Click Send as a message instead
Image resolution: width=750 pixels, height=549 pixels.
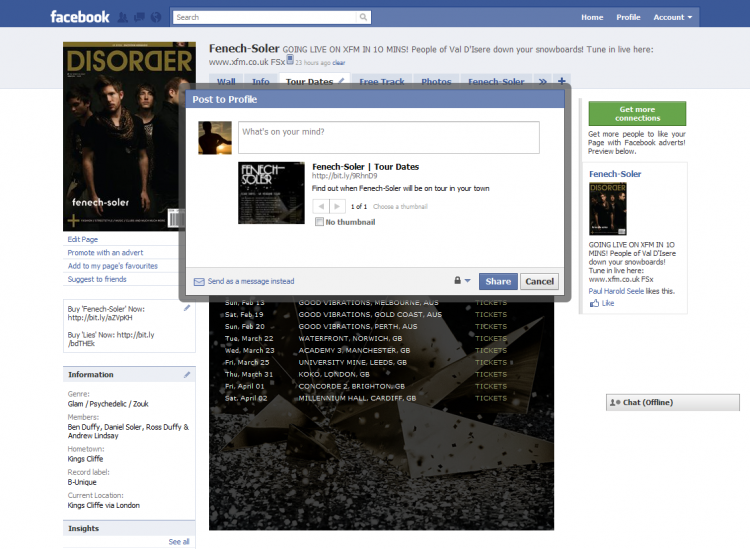[251, 281]
